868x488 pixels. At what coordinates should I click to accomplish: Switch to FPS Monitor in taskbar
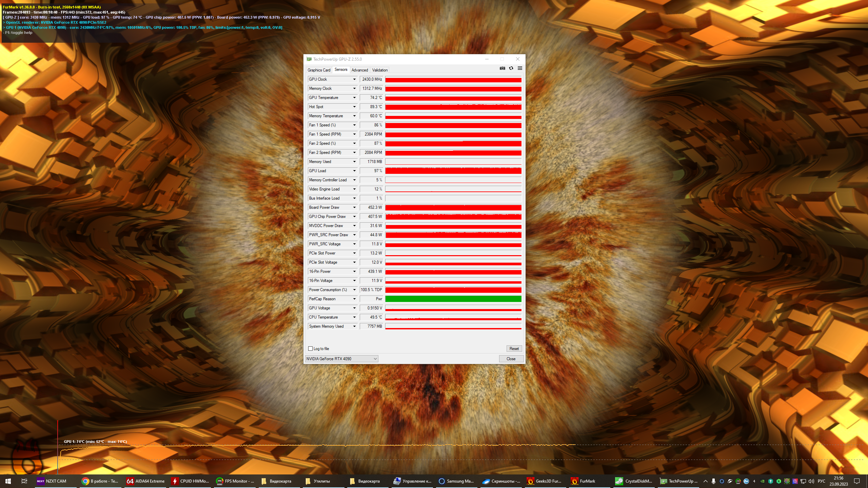[235, 481]
